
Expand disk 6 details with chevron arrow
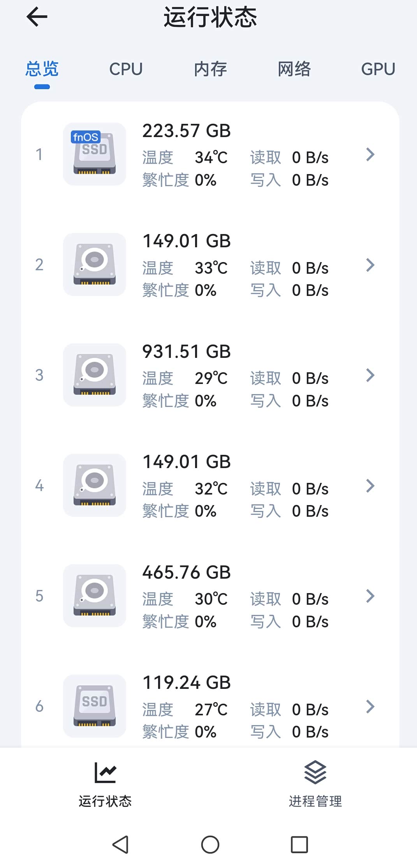pyautogui.click(x=370, y=706)
